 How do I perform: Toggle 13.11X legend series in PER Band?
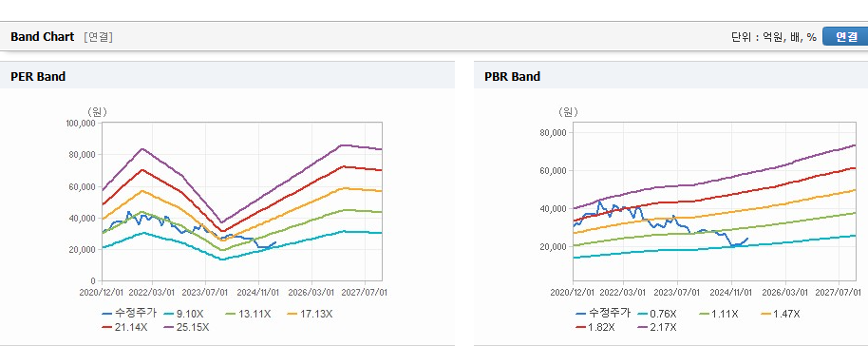(248, 314)
